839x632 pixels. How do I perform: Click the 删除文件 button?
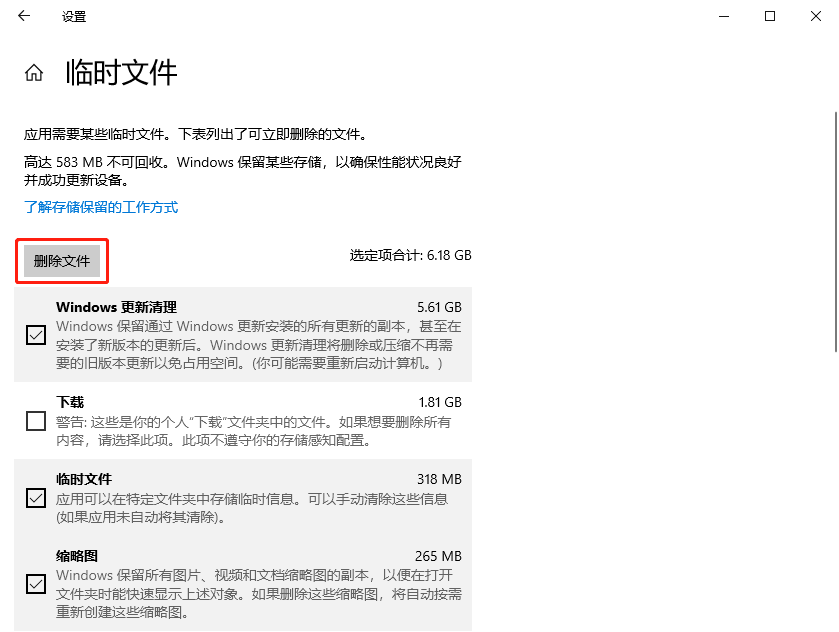pos(61,260)
